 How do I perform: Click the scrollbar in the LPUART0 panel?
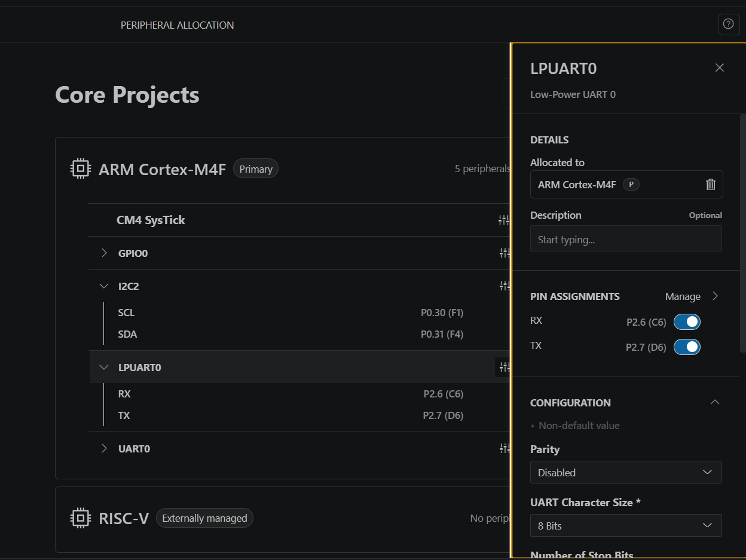click(743, 233)
